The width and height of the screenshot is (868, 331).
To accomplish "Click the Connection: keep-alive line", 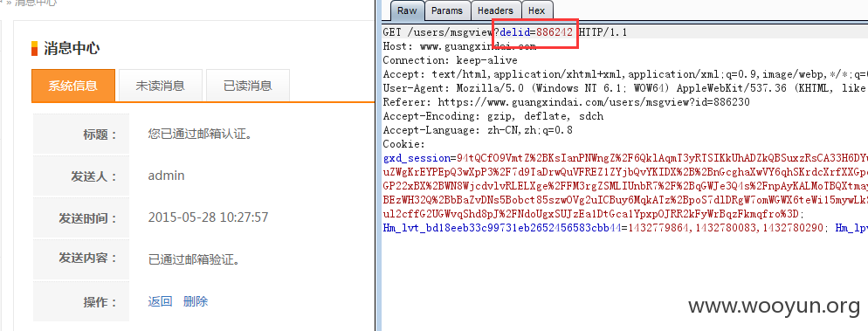I will click(450, 60).
